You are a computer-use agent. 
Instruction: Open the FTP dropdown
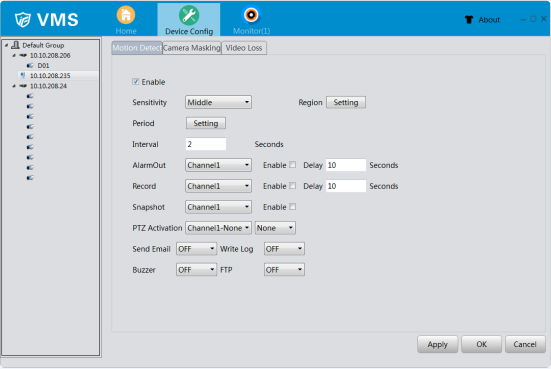pos(284,270)
